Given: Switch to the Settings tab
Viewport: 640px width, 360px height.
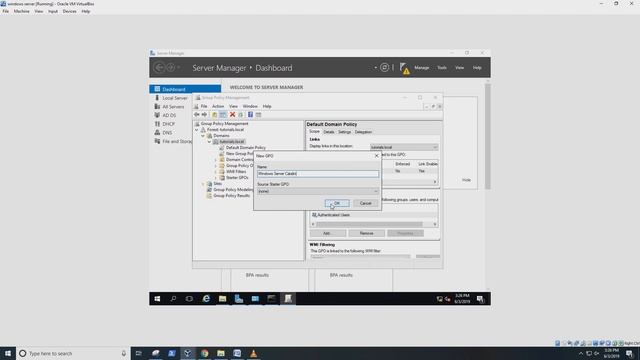Looking at the screenshot, I should click(x=344, y=132).
